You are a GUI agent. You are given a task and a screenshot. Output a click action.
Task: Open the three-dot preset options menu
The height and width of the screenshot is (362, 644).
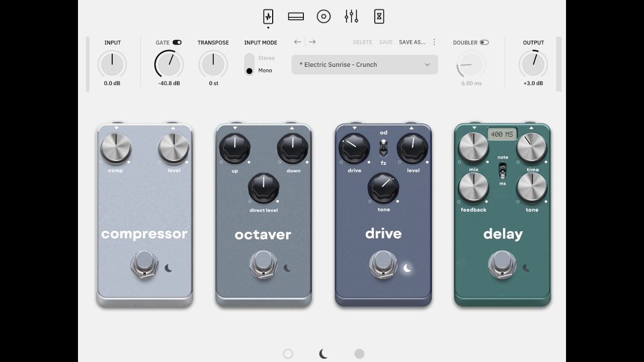pos(434,42)
